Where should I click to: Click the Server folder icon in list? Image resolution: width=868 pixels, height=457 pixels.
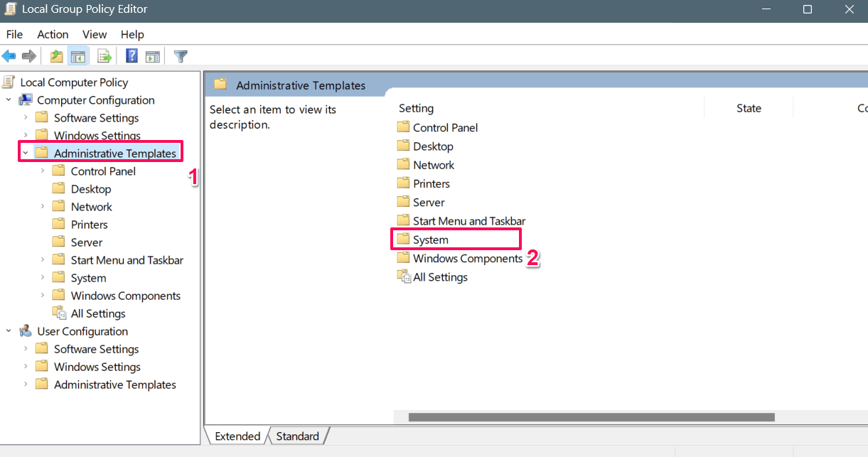click(x=403, y=202)
